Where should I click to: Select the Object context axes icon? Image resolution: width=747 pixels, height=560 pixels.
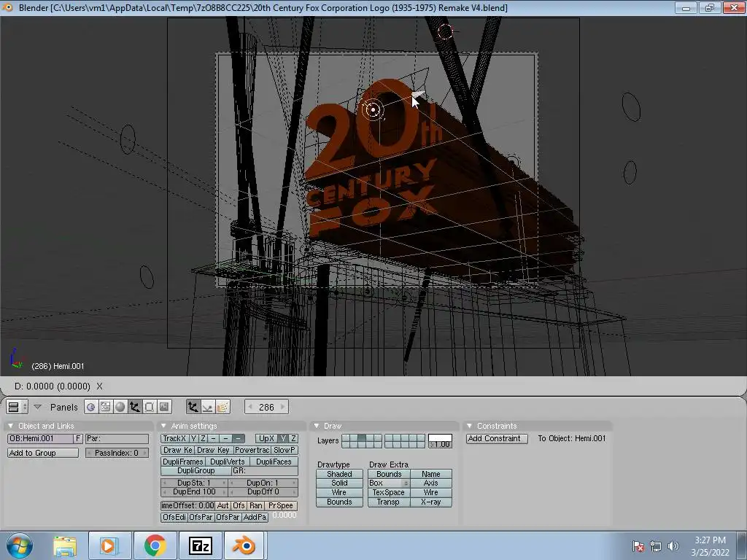point(135,407)
